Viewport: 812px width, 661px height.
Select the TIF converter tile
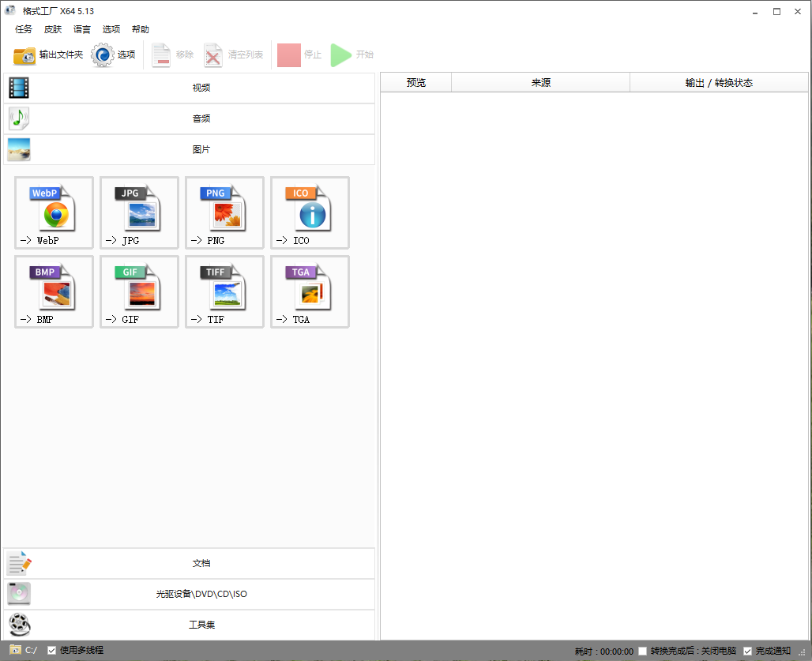tap(224, 291)
